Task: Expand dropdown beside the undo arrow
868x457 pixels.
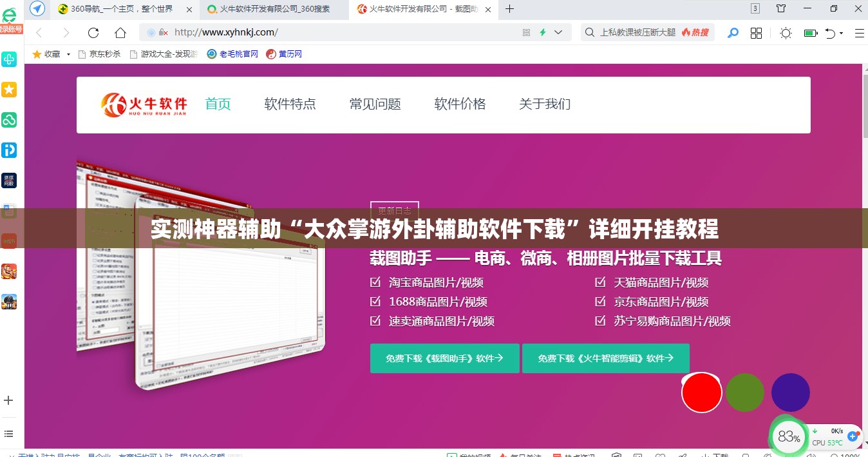Action: 842,34
